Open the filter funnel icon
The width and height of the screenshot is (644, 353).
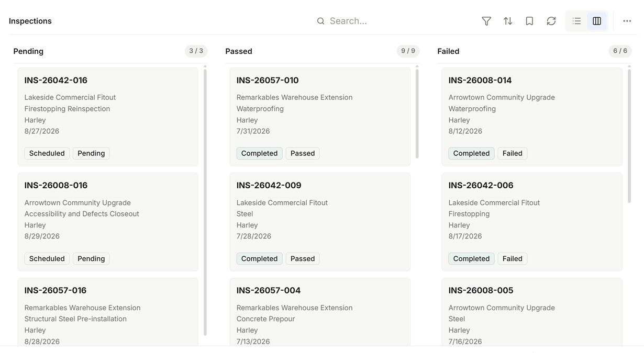tap(486, 21)
